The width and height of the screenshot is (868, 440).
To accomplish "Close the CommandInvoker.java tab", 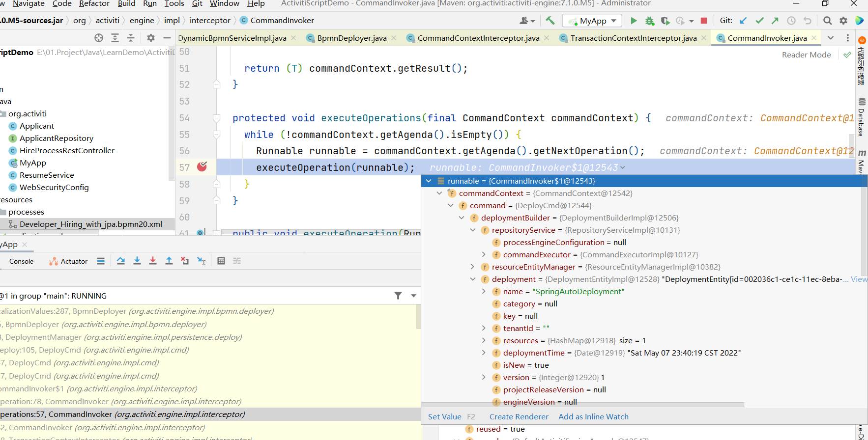I will 814,38.
